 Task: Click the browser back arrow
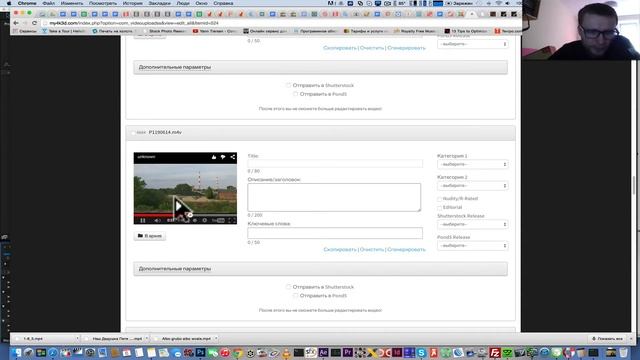click(x=16, y=23)
